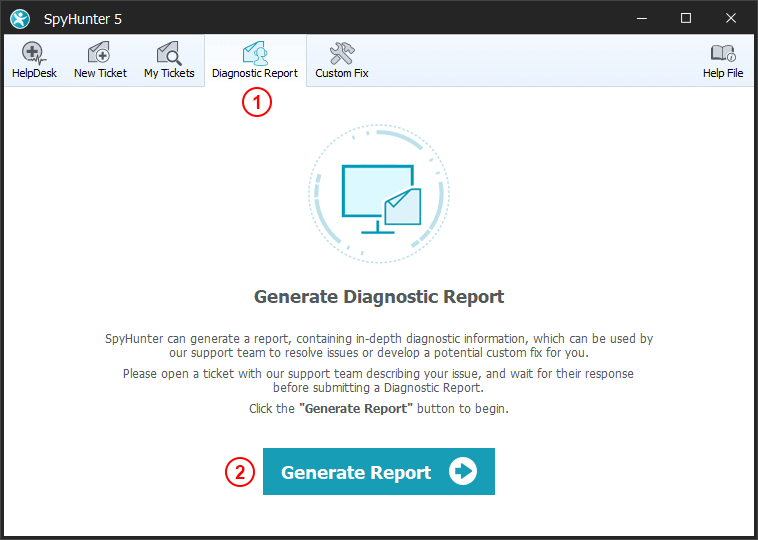This screenshot has height=540, width=758.
Task: Click the Custom Fix tools icon
Action: [342, 53]
